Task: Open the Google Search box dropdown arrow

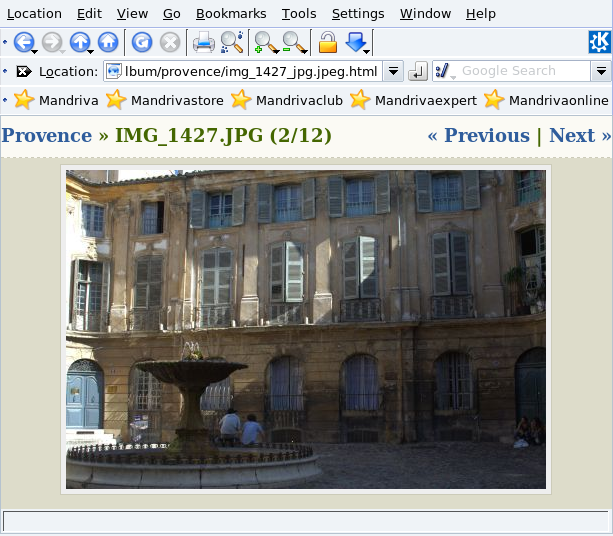Action: point(600,72)
